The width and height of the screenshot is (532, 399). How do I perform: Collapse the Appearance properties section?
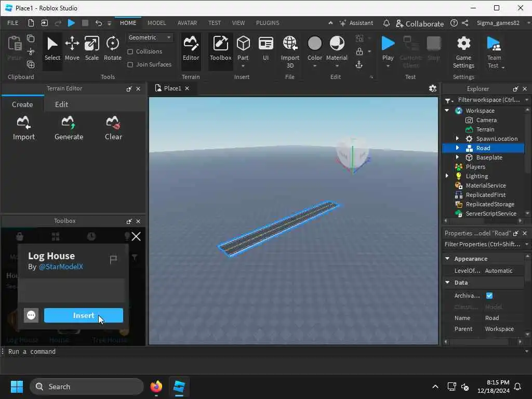[447, 259]
